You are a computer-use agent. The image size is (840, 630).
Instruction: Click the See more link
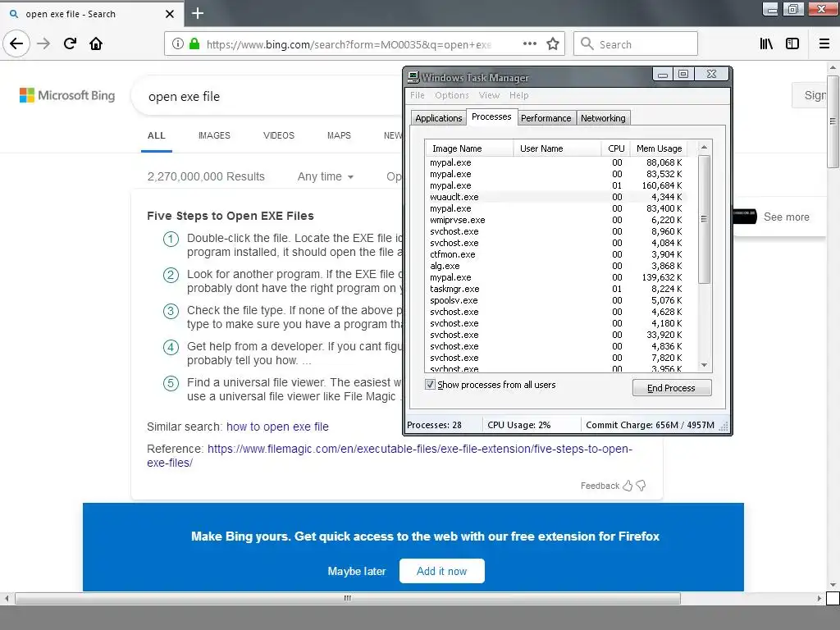pos(787,217)
